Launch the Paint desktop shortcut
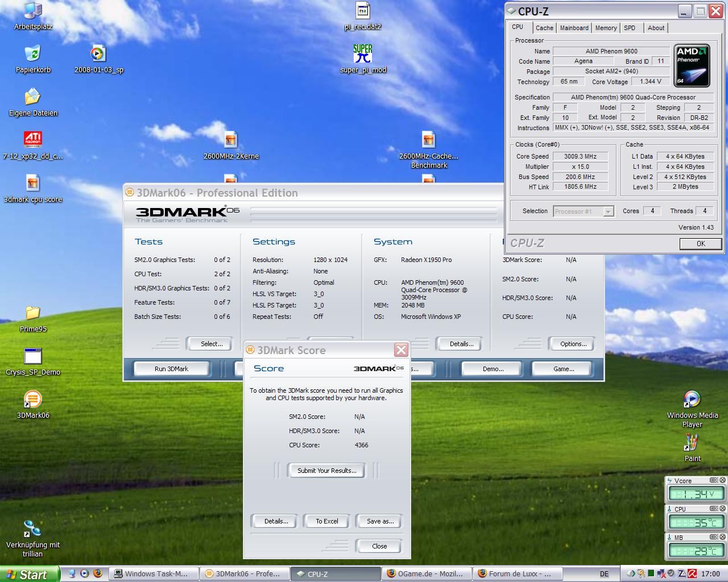 tap(692, 448)
